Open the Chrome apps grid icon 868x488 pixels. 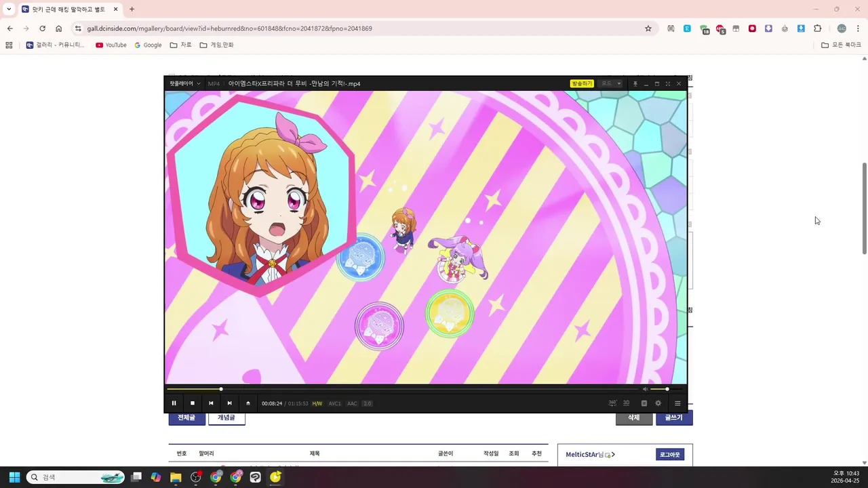click(9, 45)
